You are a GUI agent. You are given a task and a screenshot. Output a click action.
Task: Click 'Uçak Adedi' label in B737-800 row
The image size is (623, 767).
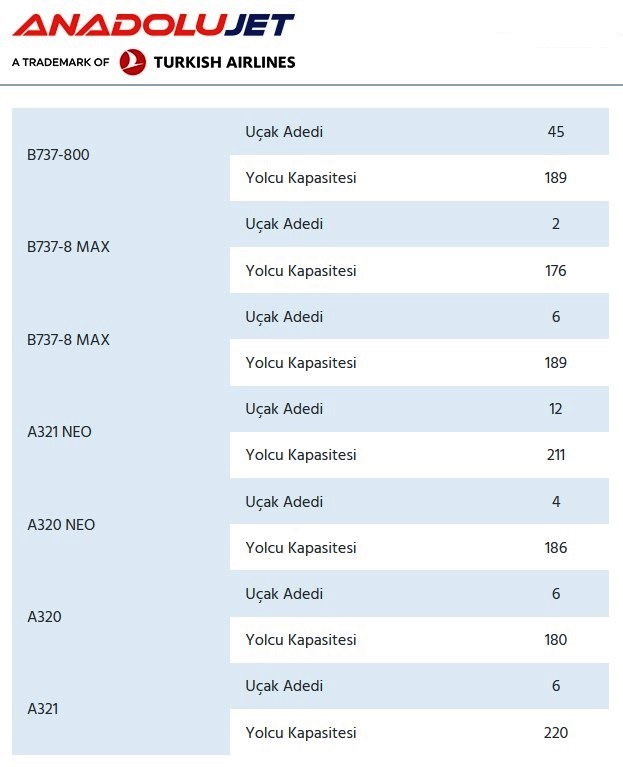coord(284,132)
